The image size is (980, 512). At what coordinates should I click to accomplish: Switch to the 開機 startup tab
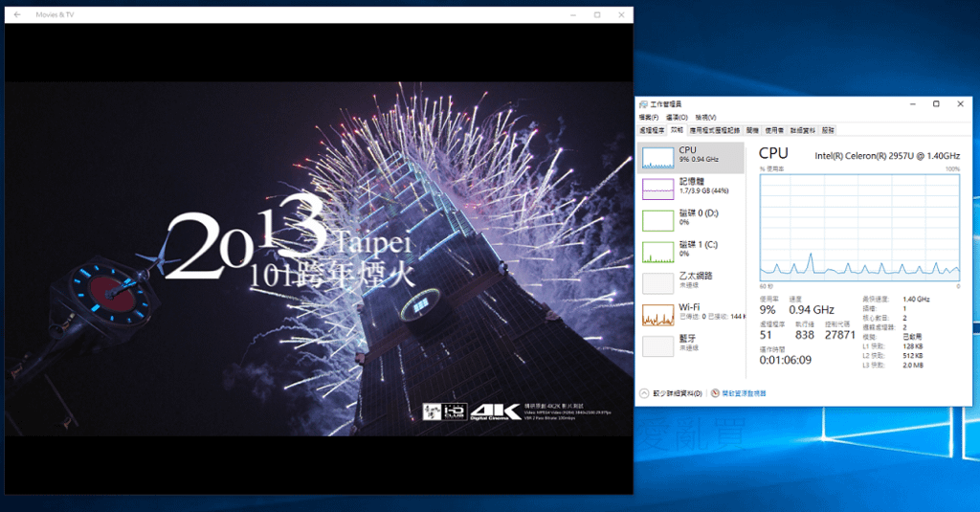(752, 130)
